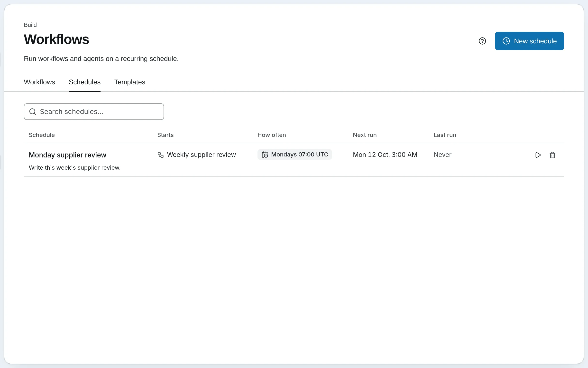Click the clock icon on New schedule button
588x368 pixels.
coord(506,41)
